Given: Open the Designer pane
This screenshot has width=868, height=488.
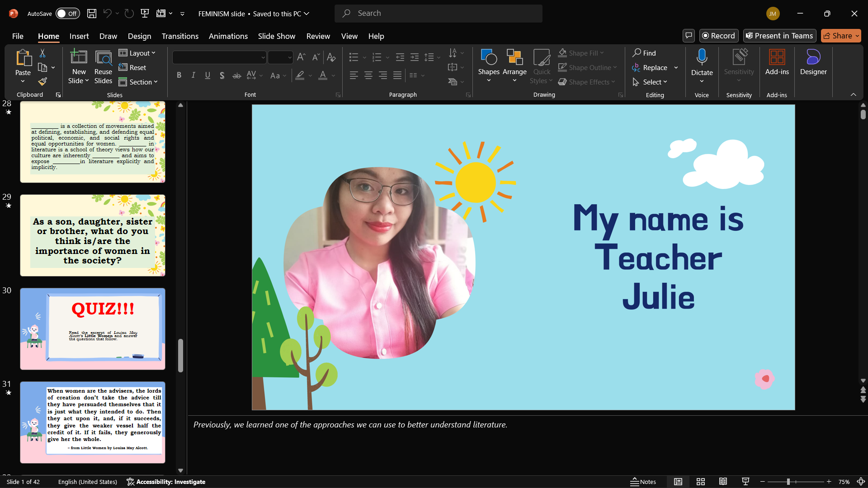Looking at the screenshot, I should [x=813, y=62].
